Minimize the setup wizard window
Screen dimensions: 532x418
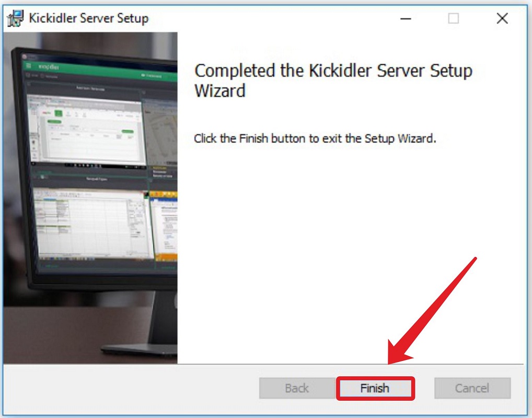[x=406, y=19]
